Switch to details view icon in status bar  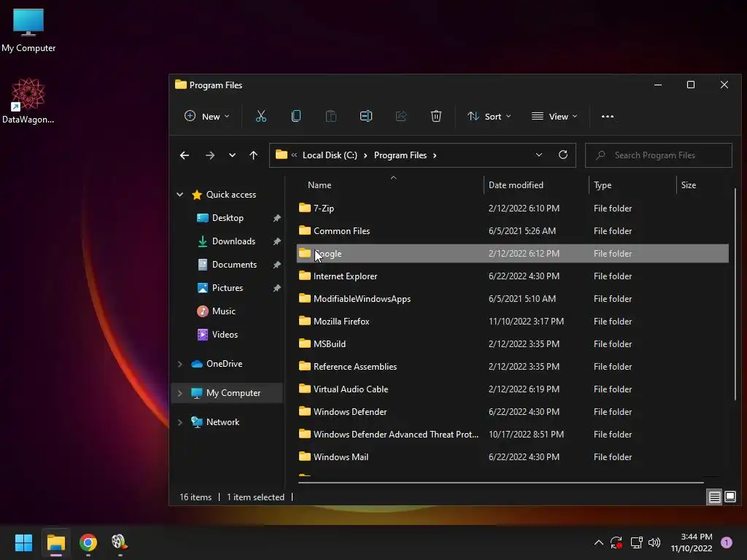pyautogui.click(x=715, y=497)
